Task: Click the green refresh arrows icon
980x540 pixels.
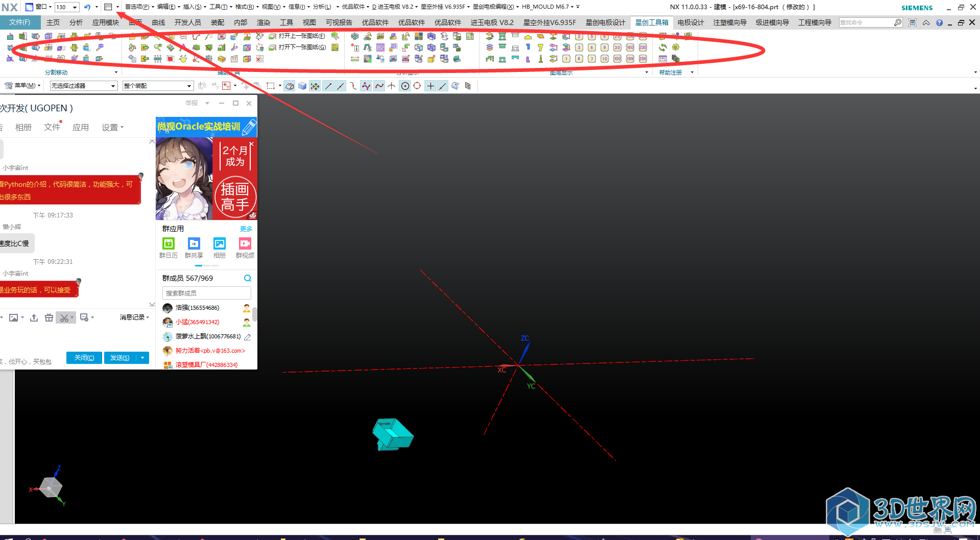Action: pyautogui.click(x=662, y=47)
